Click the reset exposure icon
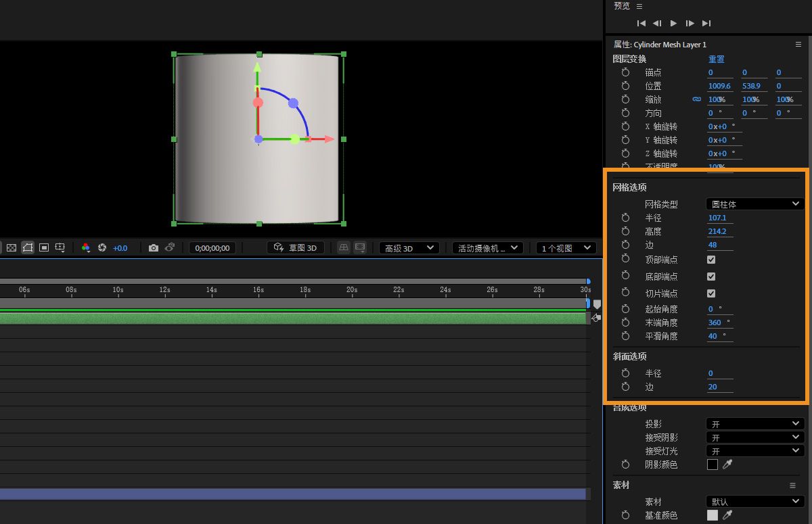This screenshot has height=524, width=812. coord(102,248)
